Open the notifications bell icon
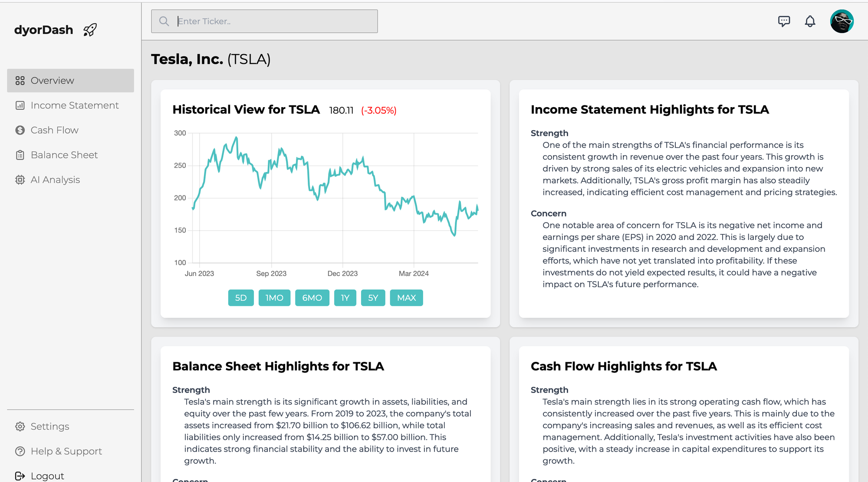Screen dimensions: 868x482 pos(810,21)
